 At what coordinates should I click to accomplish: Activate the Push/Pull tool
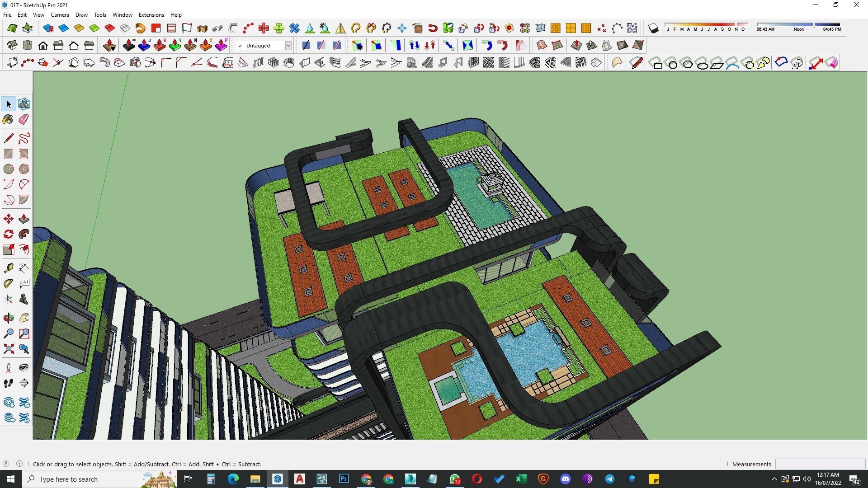click(24, 219)
